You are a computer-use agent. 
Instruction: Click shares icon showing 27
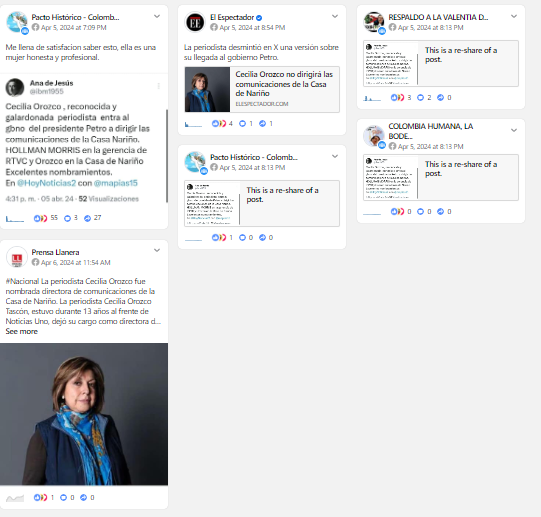(88, 218)
